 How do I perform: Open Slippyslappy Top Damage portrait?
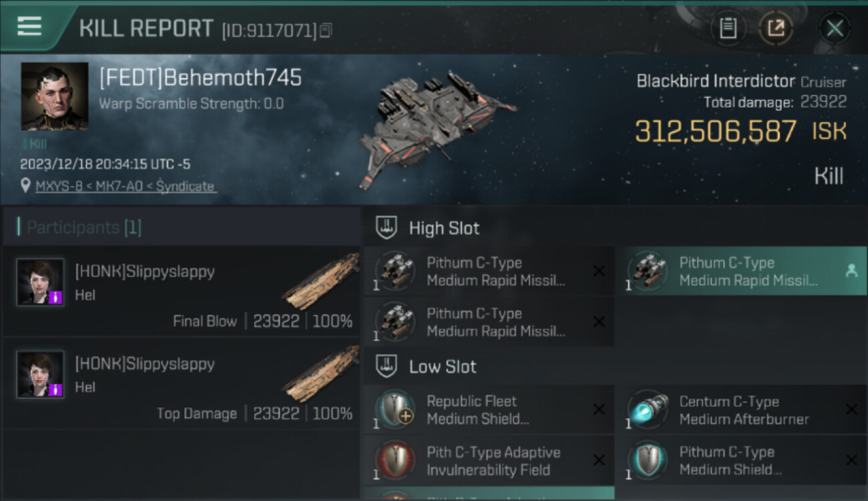click(x=40, y=375)
